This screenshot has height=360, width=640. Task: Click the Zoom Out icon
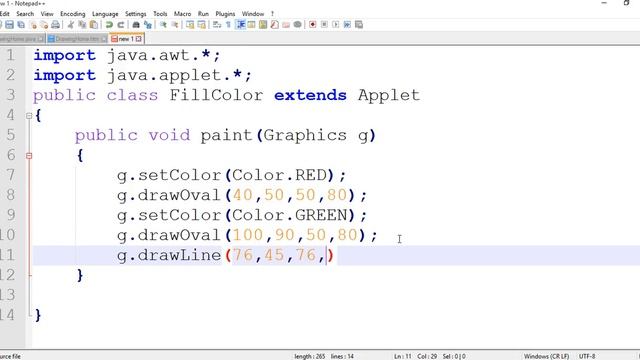pyautogui.click(x=175, y=25)
